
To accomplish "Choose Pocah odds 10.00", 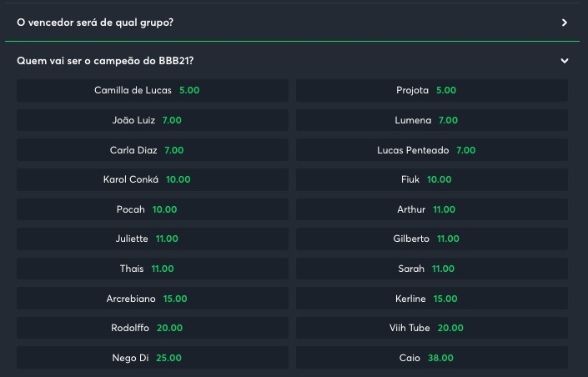I will coord(153,209).
